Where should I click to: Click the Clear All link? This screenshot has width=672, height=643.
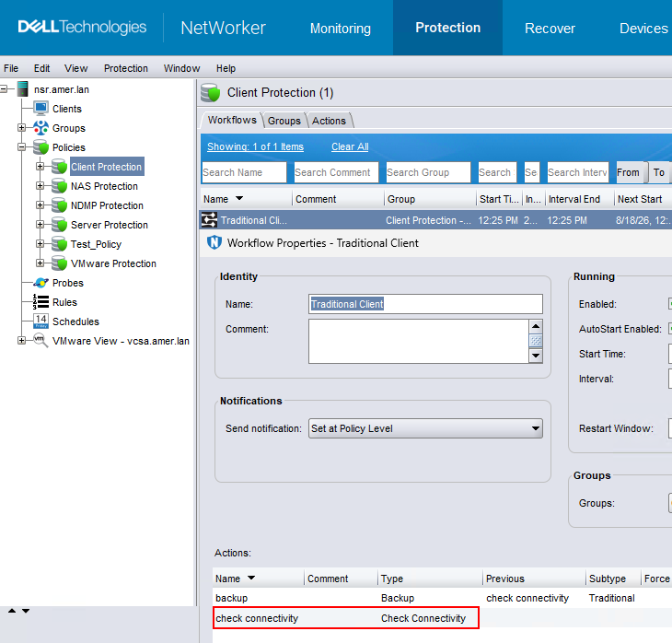[x=350, y=146]
